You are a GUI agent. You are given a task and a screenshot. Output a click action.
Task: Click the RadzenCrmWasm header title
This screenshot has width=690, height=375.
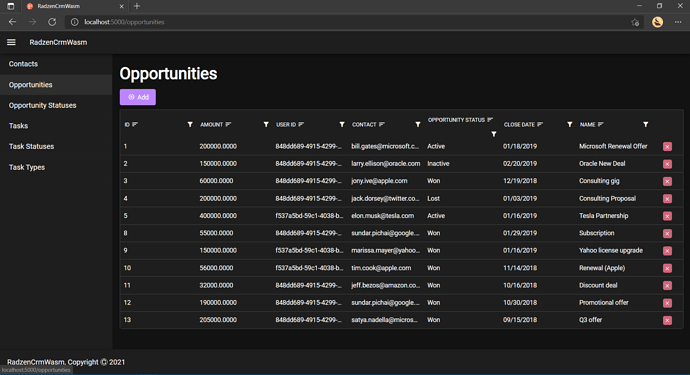tap(58, 42)
